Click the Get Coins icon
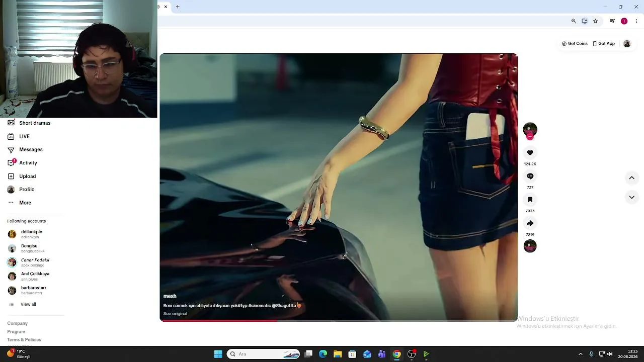This screenshot has width=644, height=362. coord(564,44)
